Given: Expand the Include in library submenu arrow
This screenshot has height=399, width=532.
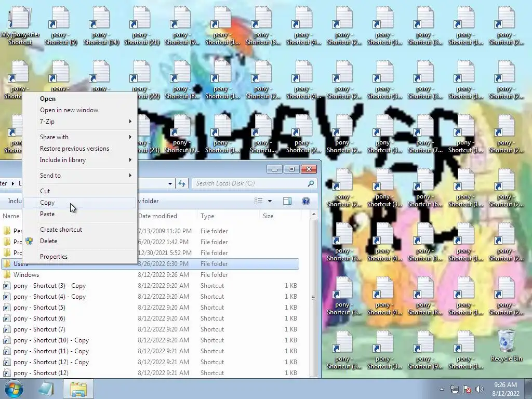Looking at the screenshot, I should tap(130, 160).
